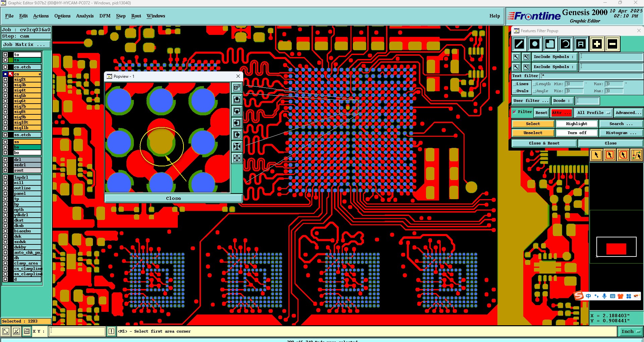Enable the Lines checkbox in filter

[514, 84]
